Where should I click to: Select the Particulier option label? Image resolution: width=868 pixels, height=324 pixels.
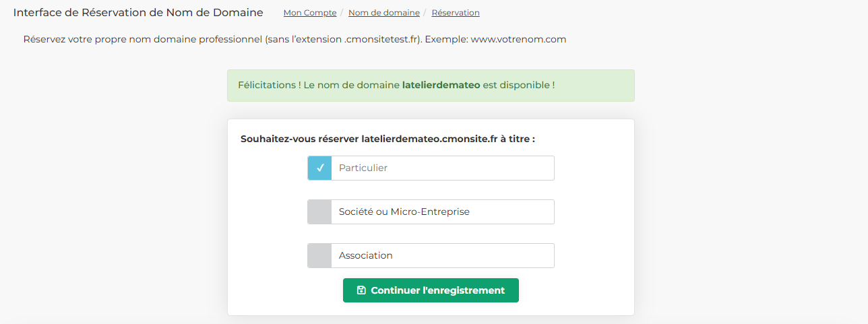click(363, 168)
